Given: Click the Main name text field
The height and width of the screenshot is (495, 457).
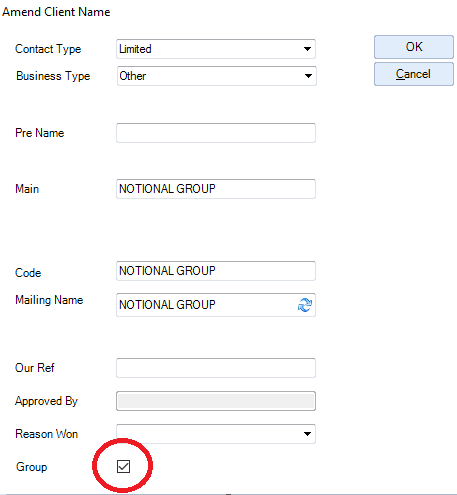Looking at the screenshot, I should coord(216,189).
